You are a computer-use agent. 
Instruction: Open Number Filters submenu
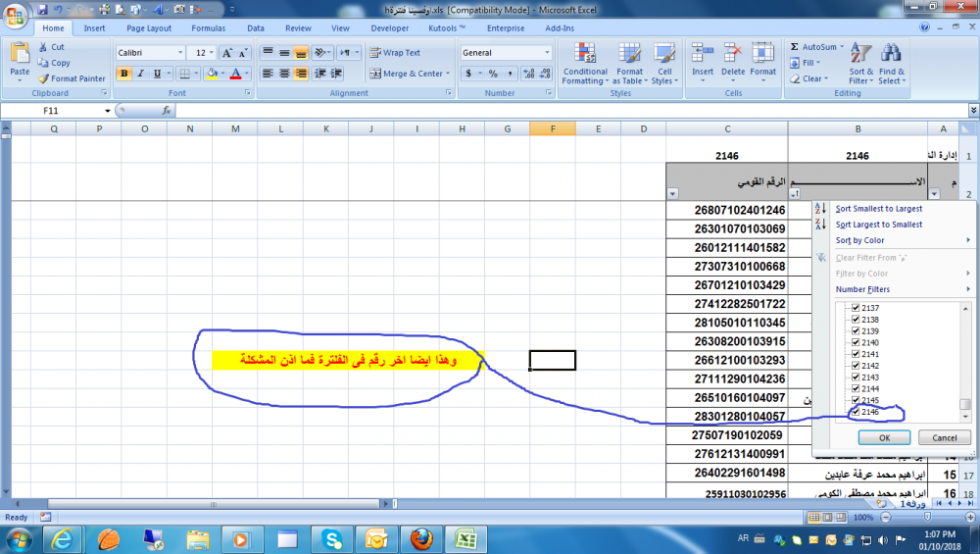[862, 289]
